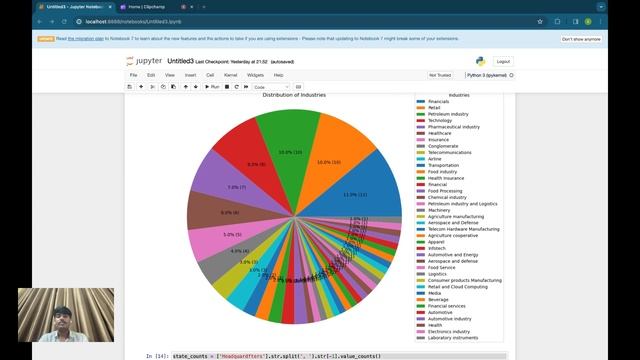Click the Python 3 (ipykernel) kernel indicator
640x360 pixels.
pyautogui.click(x=490, y=75)
